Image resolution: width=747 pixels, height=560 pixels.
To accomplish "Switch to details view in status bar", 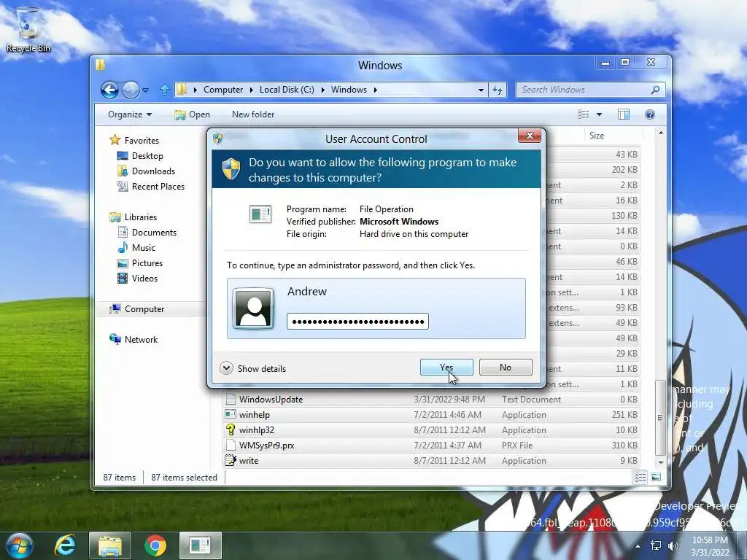I will point(640,477).
